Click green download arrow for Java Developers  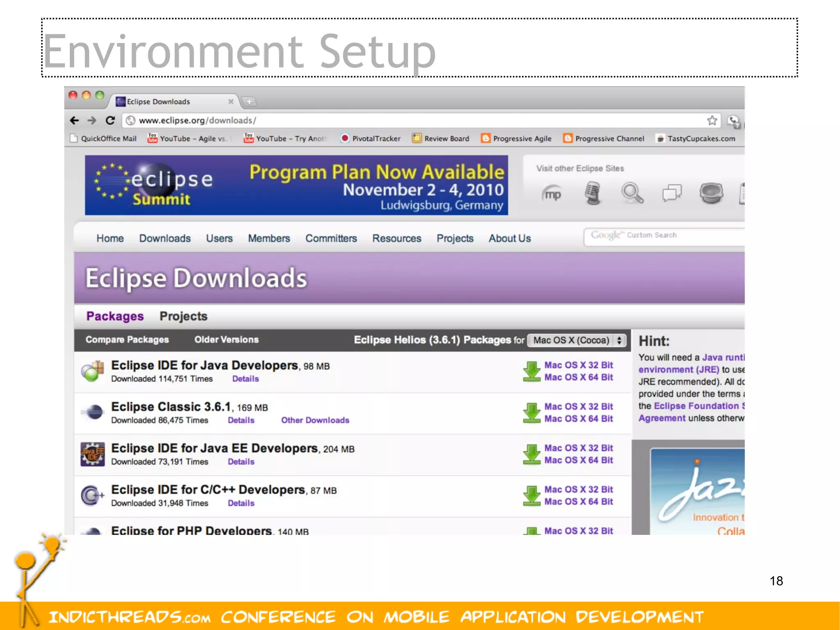(532, 371)
